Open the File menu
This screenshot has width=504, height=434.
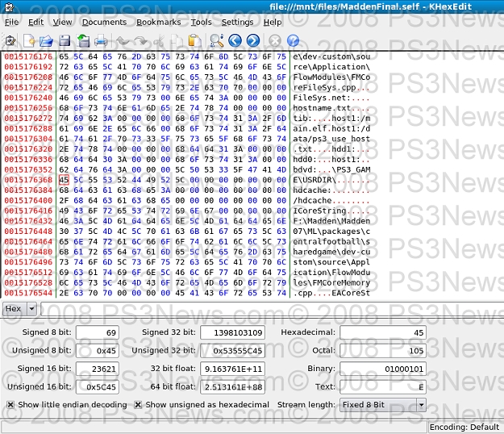click(11, 22)
